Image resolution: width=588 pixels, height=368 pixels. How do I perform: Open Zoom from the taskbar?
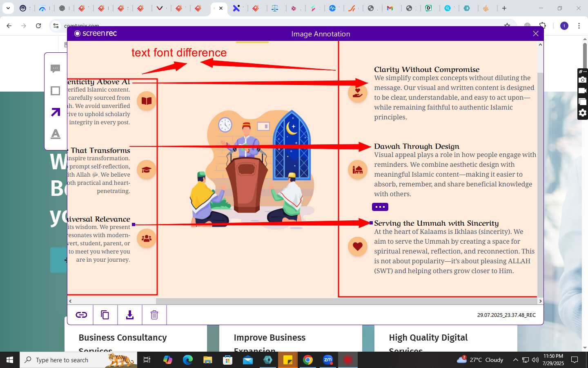tap(328, 360)
